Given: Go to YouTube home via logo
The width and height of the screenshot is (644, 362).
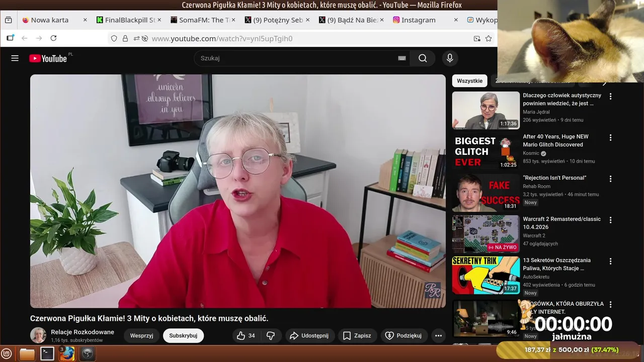Looking at the screenshot, I should click(x=48, y=58).
